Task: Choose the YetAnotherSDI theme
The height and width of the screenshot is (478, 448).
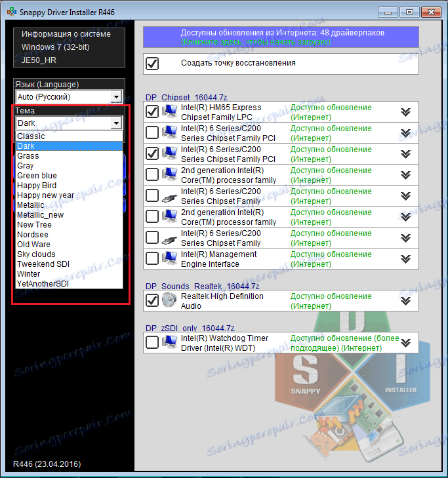Action: pyautogui.click(x=70, y=284)
